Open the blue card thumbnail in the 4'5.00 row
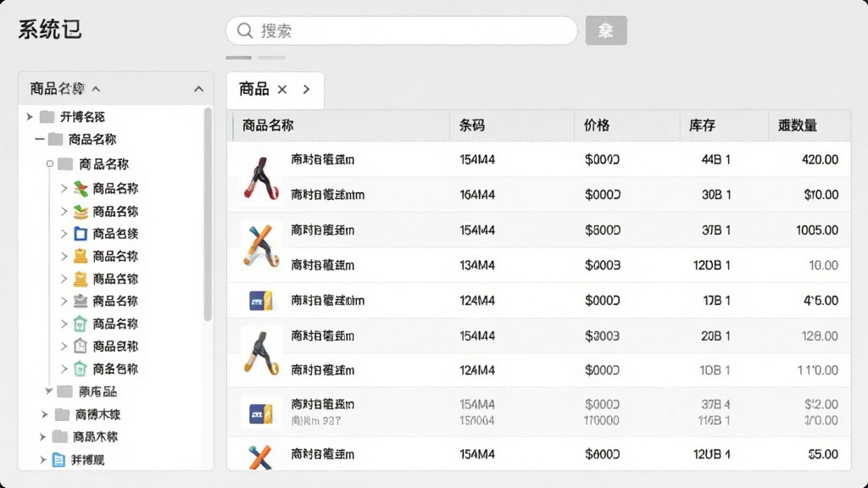This screenshot has width=868, height=488. [261, 301]
